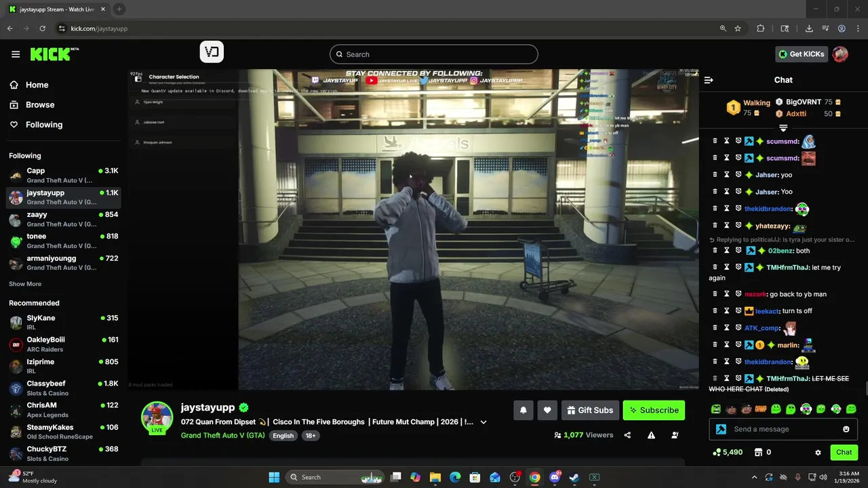Open SlyKane recommended channel
Screen dimensions: 868x488
coord(64,322)
